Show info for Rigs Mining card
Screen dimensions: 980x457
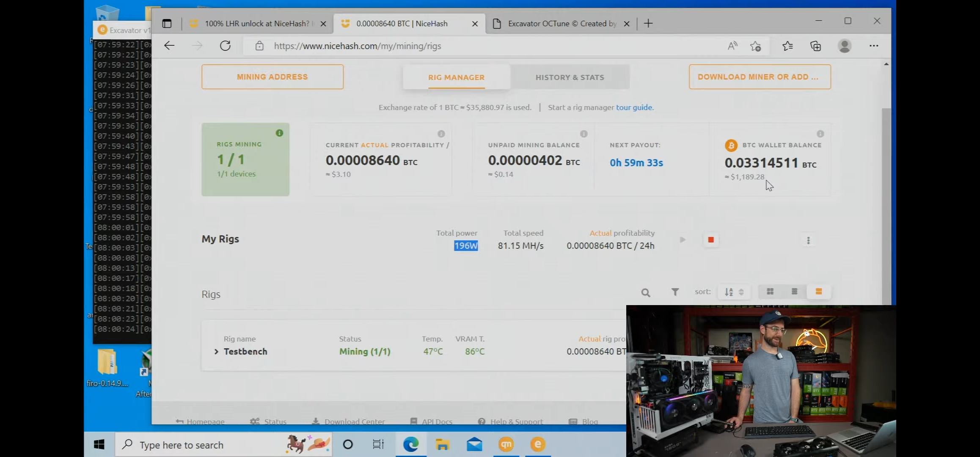279,133
